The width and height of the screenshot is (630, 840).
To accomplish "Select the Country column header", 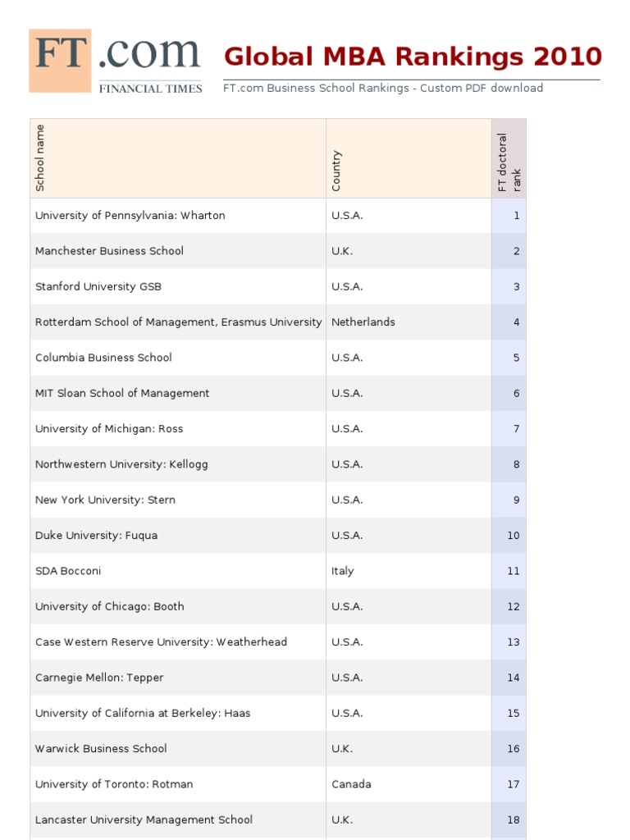I will 336,171.
